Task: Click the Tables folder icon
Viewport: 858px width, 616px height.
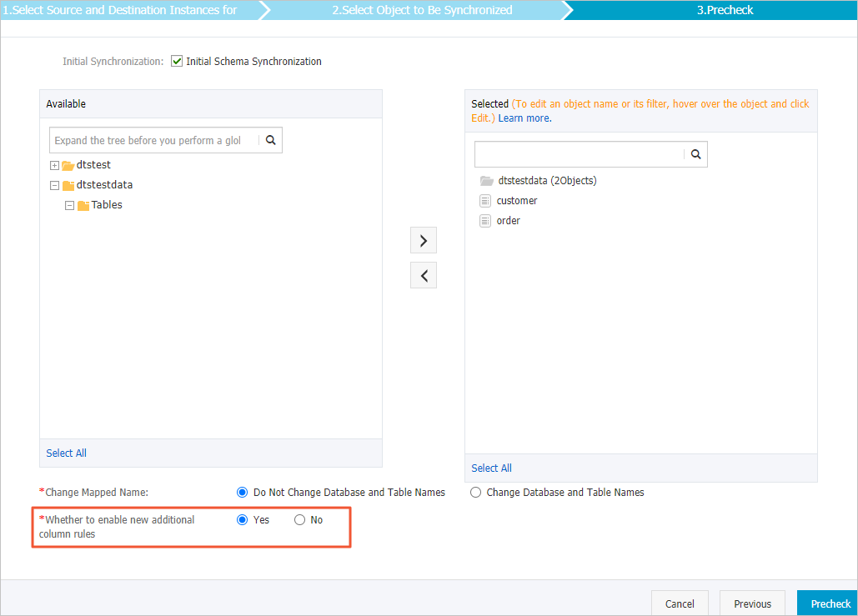Action: point(83,206)
